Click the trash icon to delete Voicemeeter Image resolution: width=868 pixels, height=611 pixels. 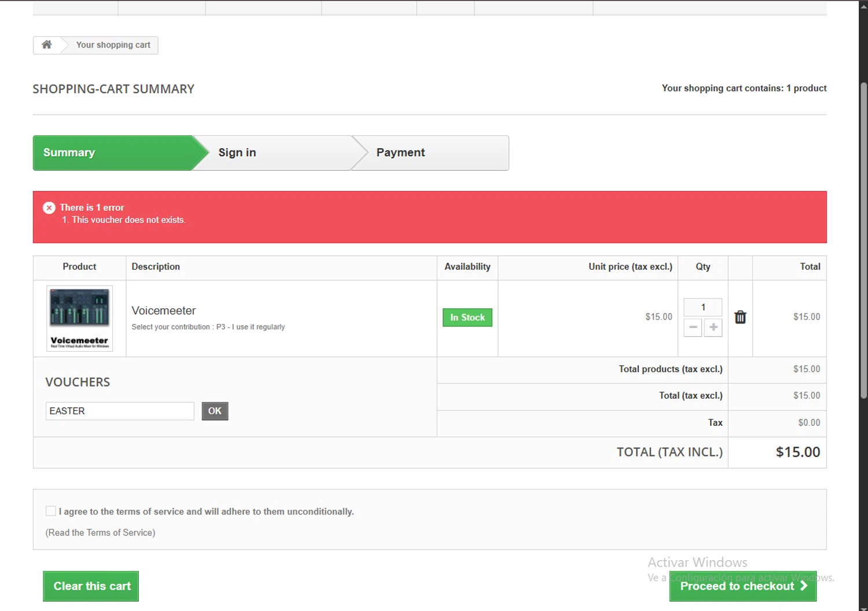coord(740,317)
